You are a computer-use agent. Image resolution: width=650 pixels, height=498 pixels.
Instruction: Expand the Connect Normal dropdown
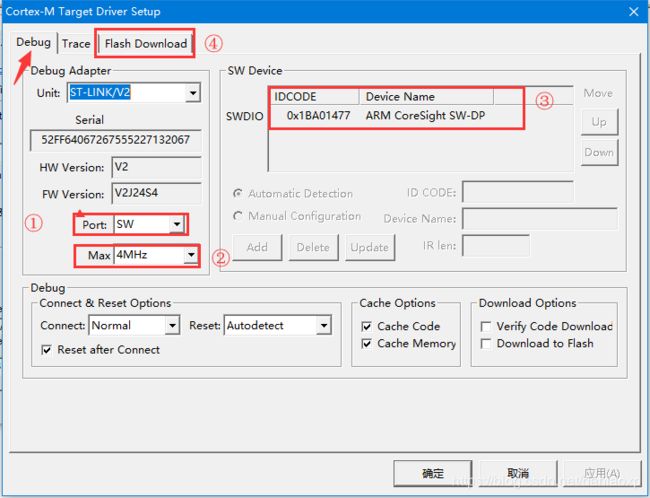(172, 326)
